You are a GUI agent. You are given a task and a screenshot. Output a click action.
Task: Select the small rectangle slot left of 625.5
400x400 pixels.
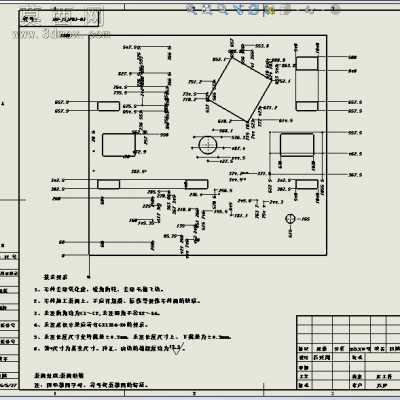coord(108,106)
